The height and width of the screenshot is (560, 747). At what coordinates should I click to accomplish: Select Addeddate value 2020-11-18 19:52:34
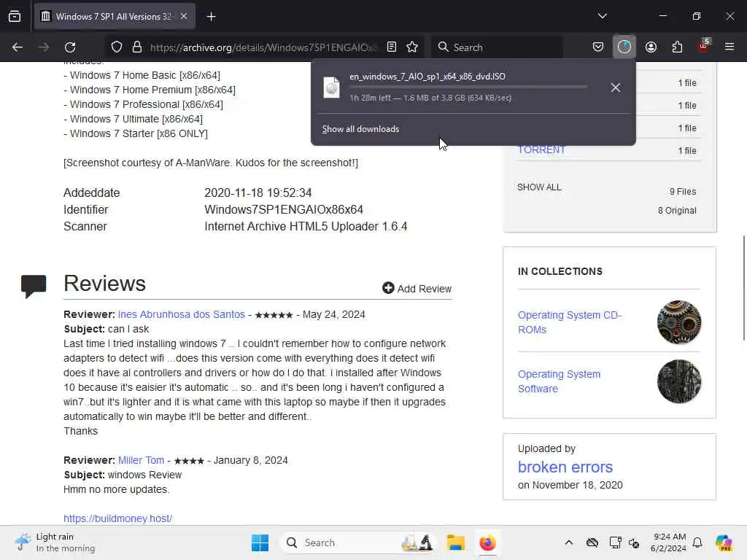(258, 192)
